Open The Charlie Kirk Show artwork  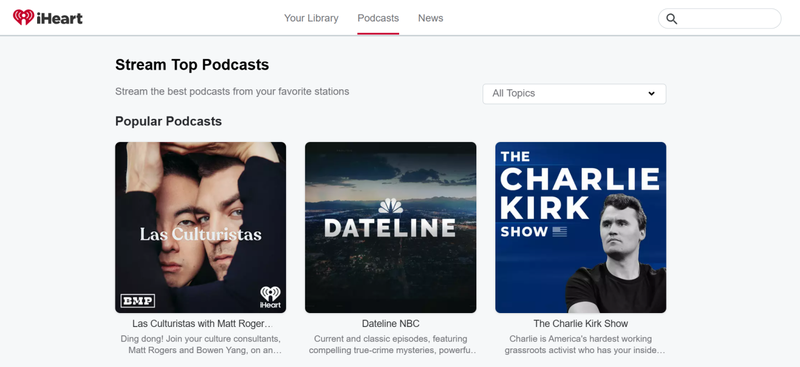click(x=581, y=227)
